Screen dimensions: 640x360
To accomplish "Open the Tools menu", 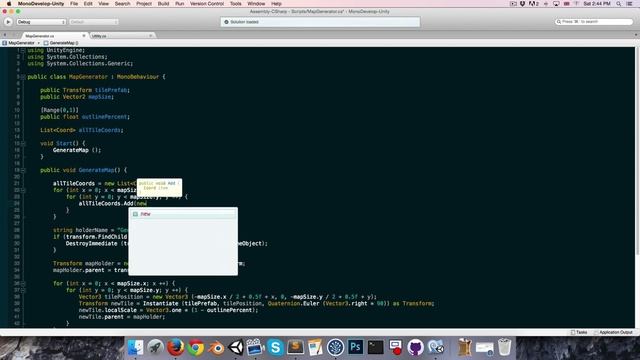I will coord(236,4).
